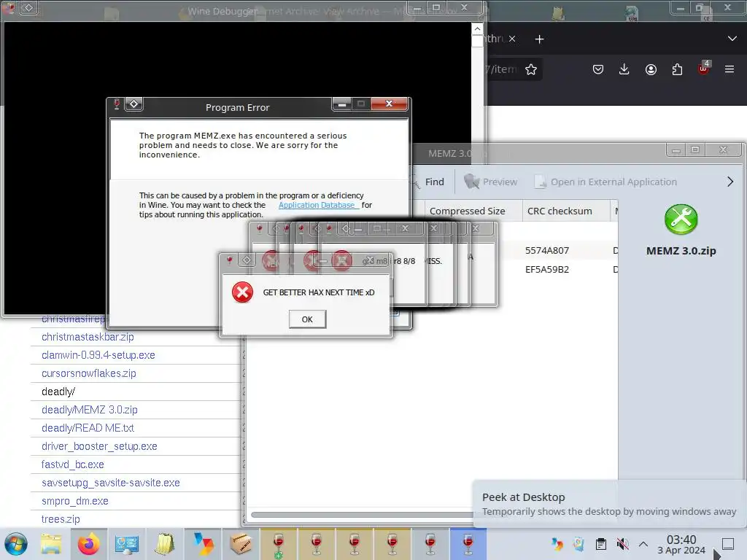Select the 5574A807 checksum cell
This screenshot has height=560, width=747.
pos(547,251)
